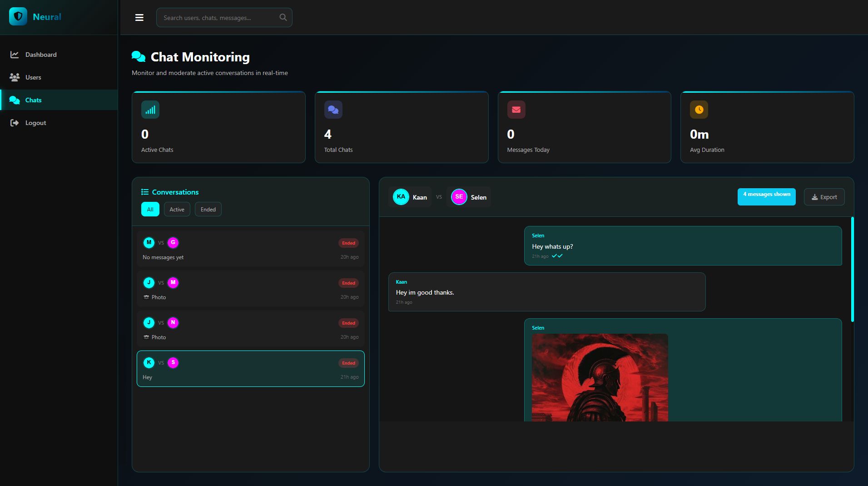This screenshot has height=486, width=868.
Task: Click the Ended badge on K vs S row
Action: point(349,363)
